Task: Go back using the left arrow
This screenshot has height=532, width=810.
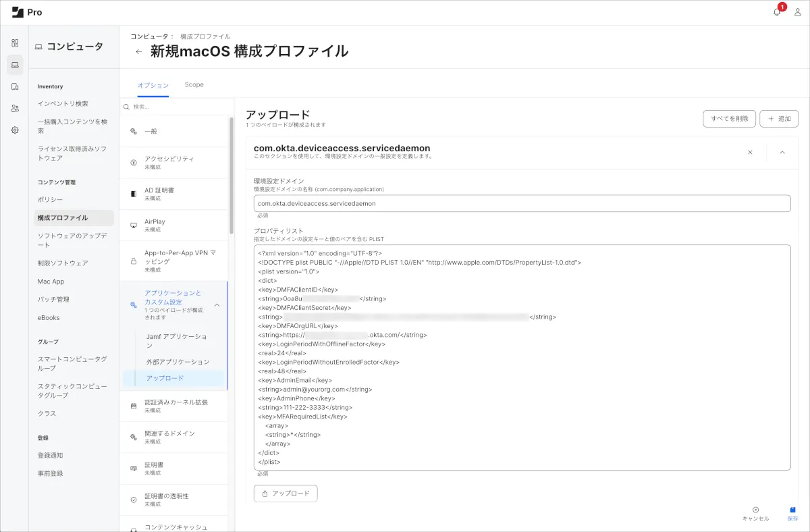Action: 139,51
